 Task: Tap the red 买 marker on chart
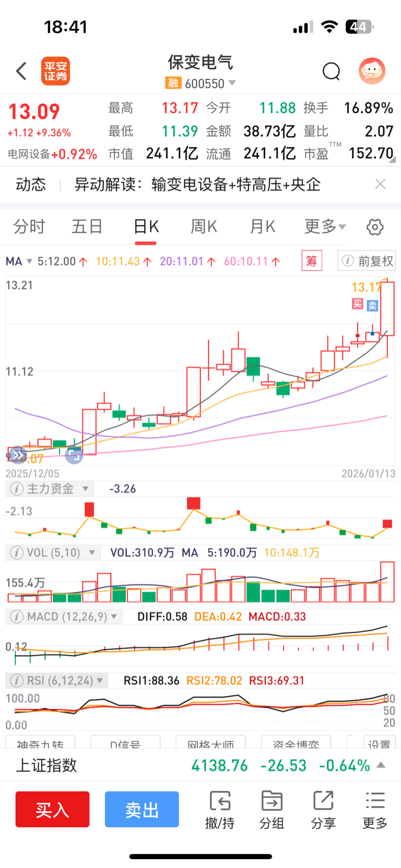click(x=357, y=304)
